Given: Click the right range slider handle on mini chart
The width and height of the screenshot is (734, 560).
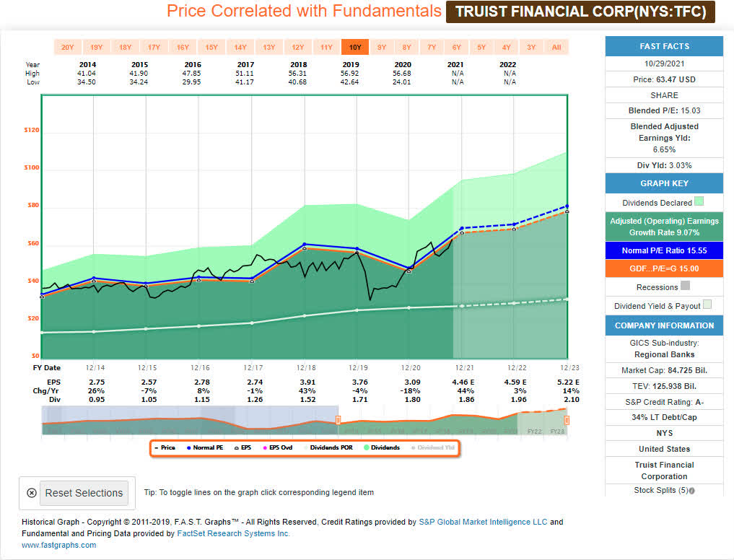Looking at the screenshot, I should pyautogui.click(x=567, y=420).
